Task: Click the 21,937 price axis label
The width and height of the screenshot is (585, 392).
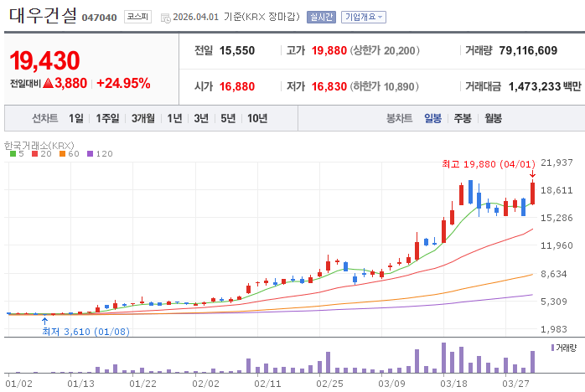Action: click(x=557, y=162)
